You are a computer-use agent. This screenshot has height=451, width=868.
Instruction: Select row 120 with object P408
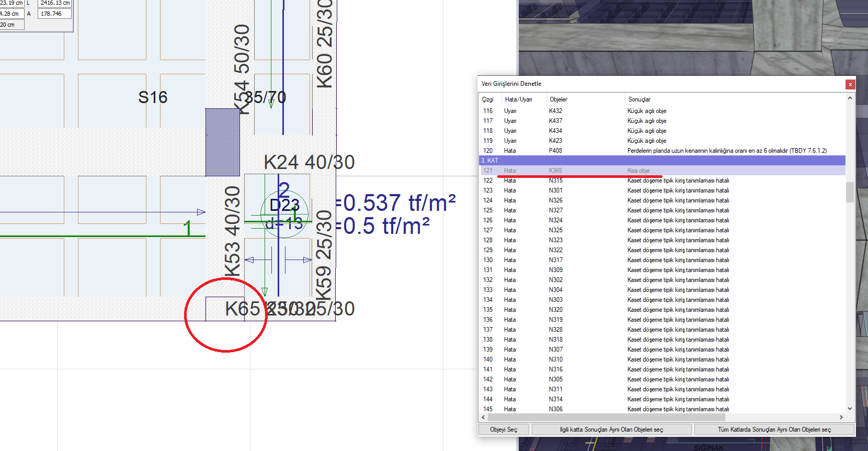pyautogui.click(x=555, y=151)
